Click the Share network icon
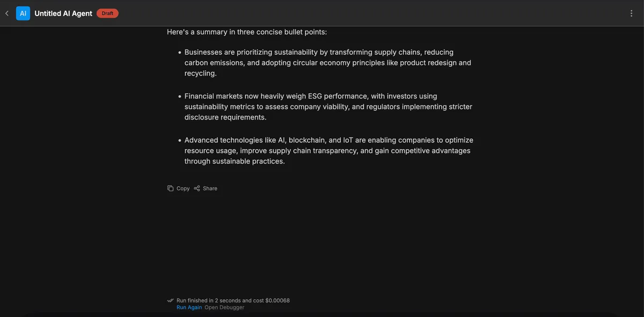This screenshot has height=317, width=644. pos(197,188)
